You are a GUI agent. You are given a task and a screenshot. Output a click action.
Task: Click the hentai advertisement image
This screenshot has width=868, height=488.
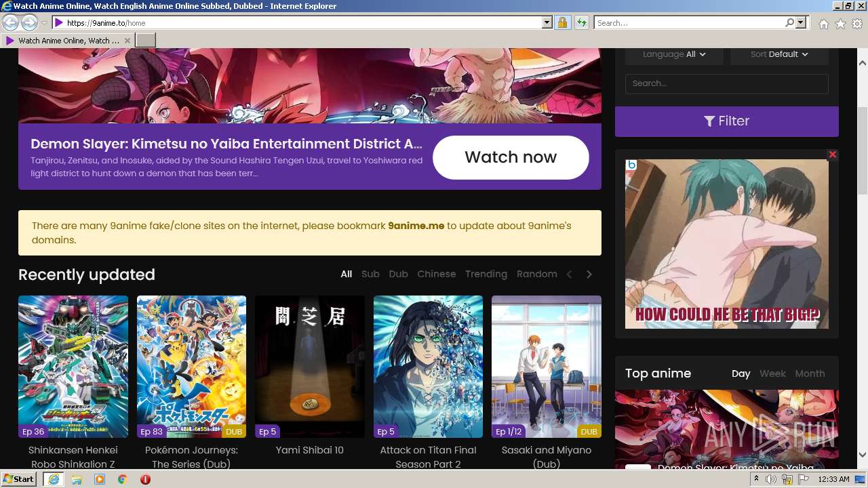[726, 244]
